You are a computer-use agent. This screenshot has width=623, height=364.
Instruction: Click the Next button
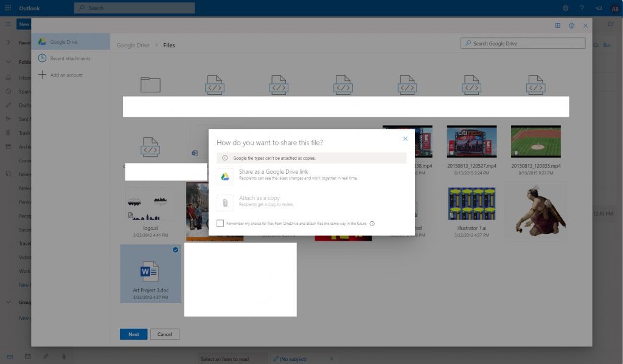tap(133, 334)
